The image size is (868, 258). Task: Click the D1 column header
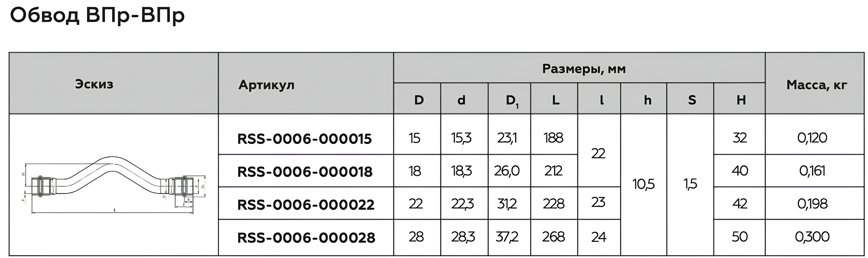pyautogui.click(x=512, y=100)
